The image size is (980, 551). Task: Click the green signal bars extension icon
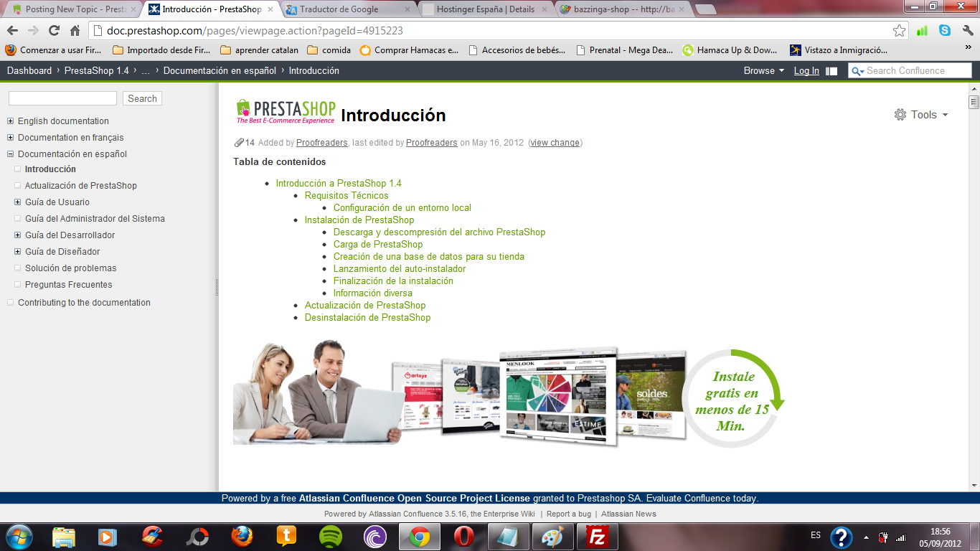coord(922,31)
